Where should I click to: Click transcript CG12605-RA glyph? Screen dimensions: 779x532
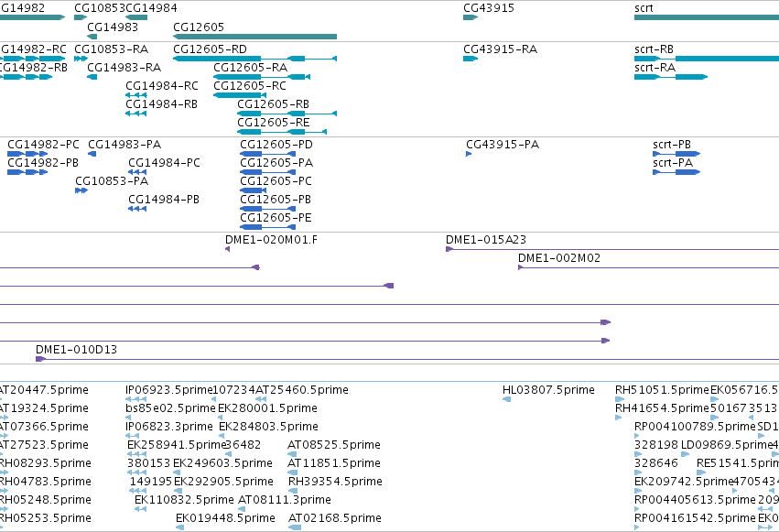point(262,77)
